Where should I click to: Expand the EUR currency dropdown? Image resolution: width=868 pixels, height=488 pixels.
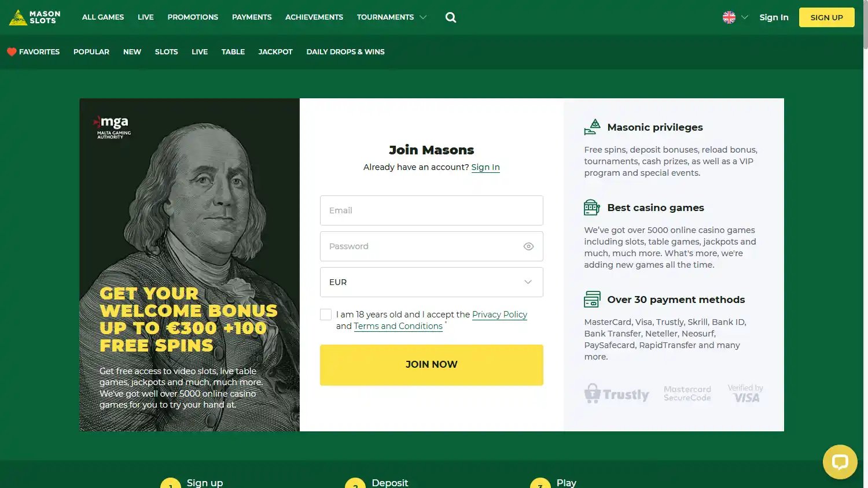[x=432, y=282]
